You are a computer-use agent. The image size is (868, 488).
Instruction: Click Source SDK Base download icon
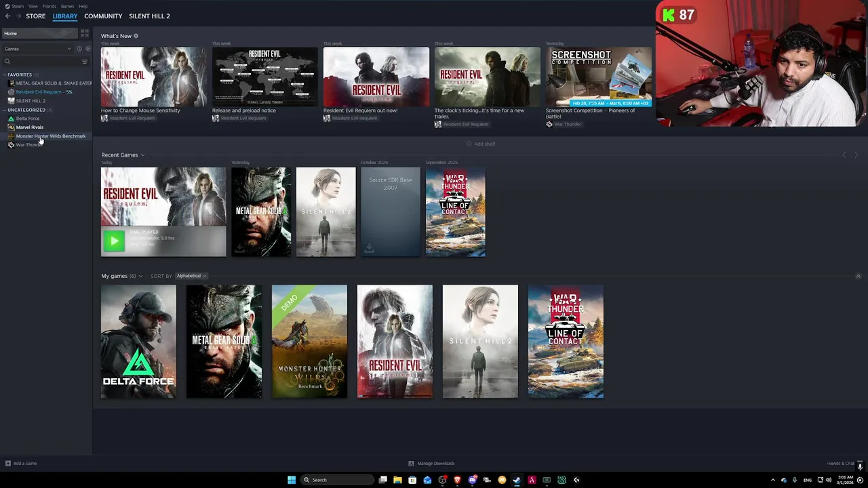(x=369, y=249)
